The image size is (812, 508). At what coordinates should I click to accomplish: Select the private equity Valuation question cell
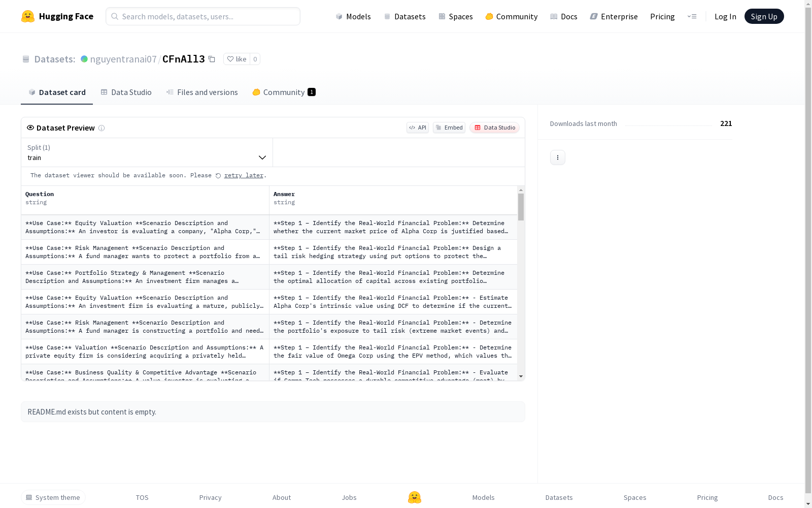pyautogui.click(x=145, y=352)
